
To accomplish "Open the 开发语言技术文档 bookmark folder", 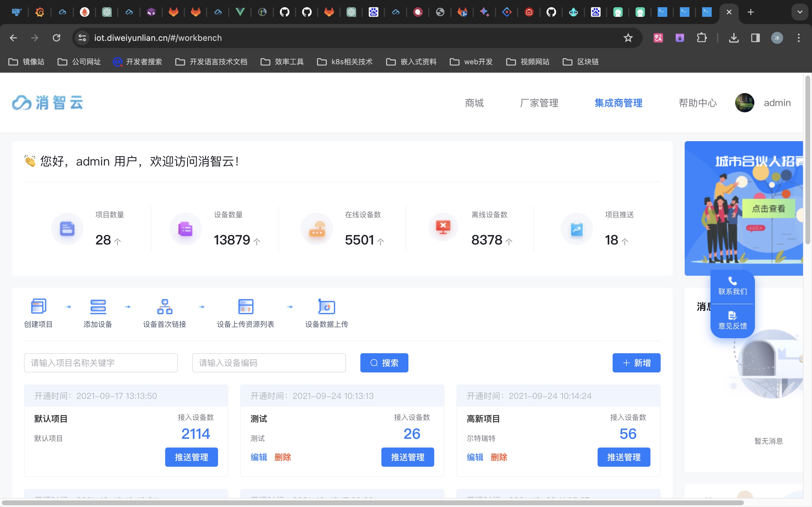I will pos(211,62).
